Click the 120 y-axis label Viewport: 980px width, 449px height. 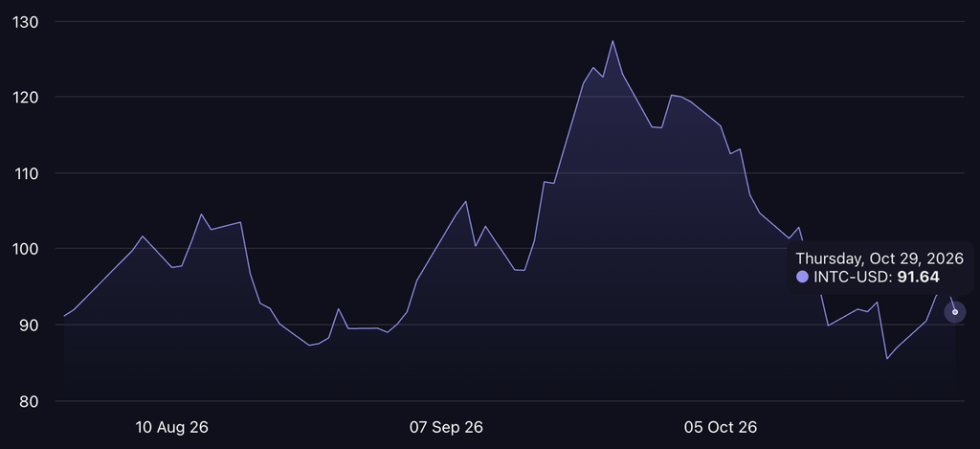click(26, 98)
